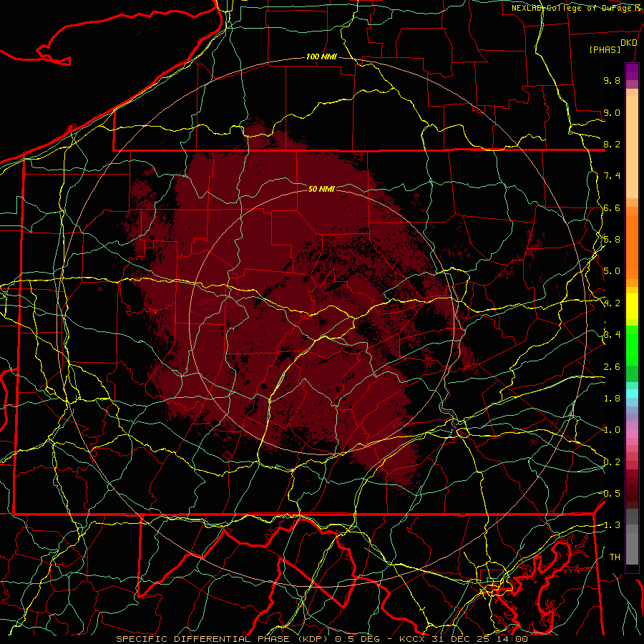Click the "[PHAS]" legend header

(605, 49)
